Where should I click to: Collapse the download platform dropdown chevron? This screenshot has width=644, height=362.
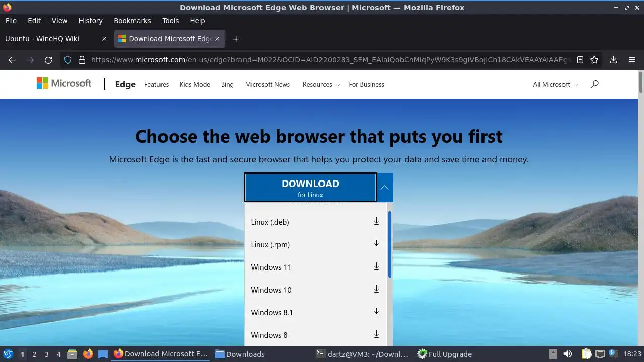[x=385, y=188]
